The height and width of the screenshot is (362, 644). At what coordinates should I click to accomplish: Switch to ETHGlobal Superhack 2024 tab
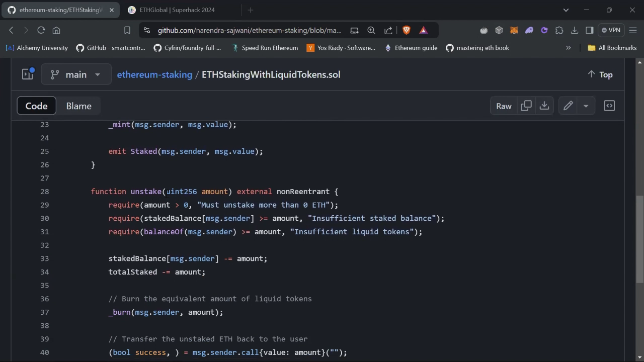pos(177,10)
